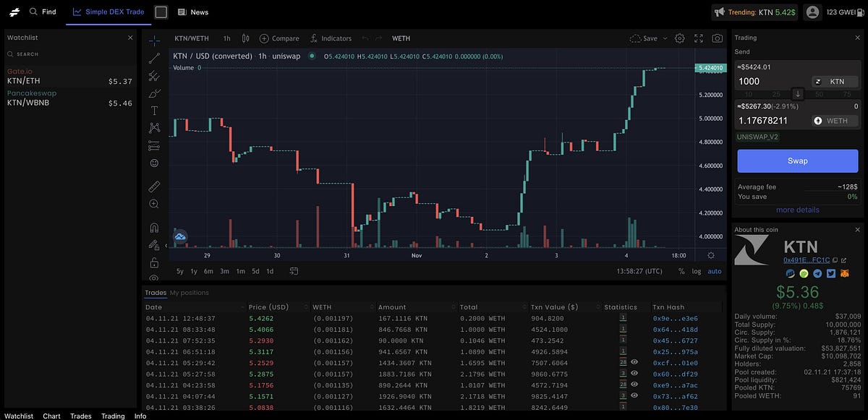
Task: Open the WETH token selector in receive
Action: point(835,121)
